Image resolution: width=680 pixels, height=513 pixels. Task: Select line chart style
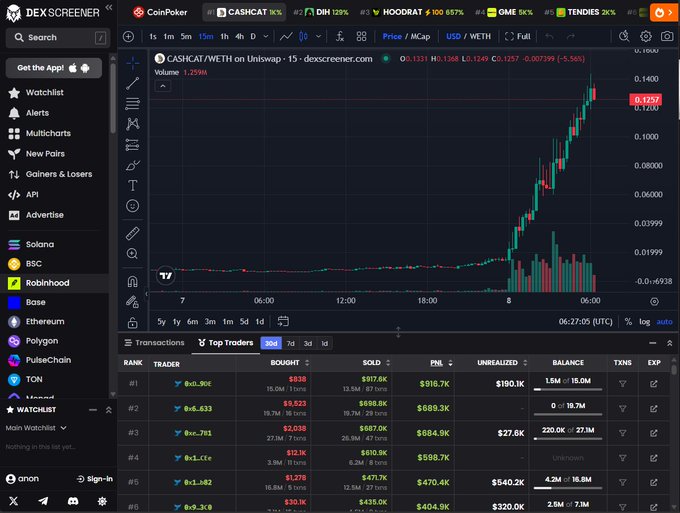pyautogui.click(x=286, y=36)
